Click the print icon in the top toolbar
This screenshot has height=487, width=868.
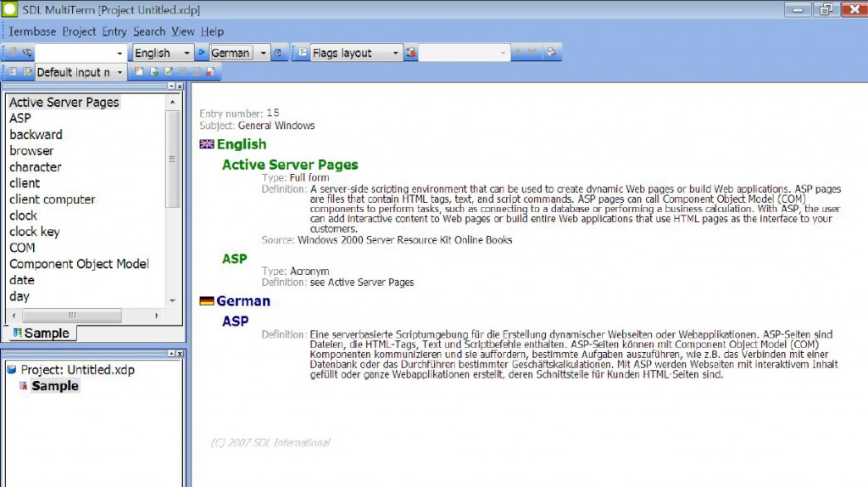click(x=551, y=52)
